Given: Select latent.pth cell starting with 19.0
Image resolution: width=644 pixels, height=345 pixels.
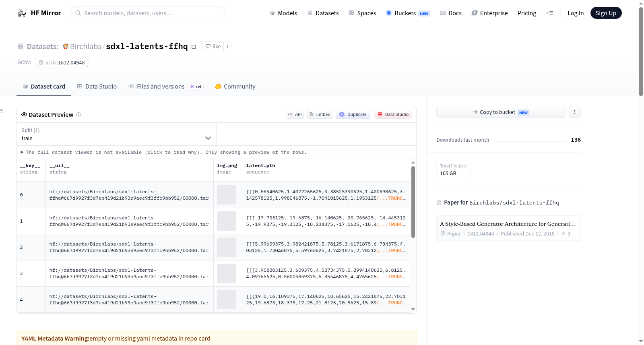Looking at the screenshot, I should (x=326, y=300).
